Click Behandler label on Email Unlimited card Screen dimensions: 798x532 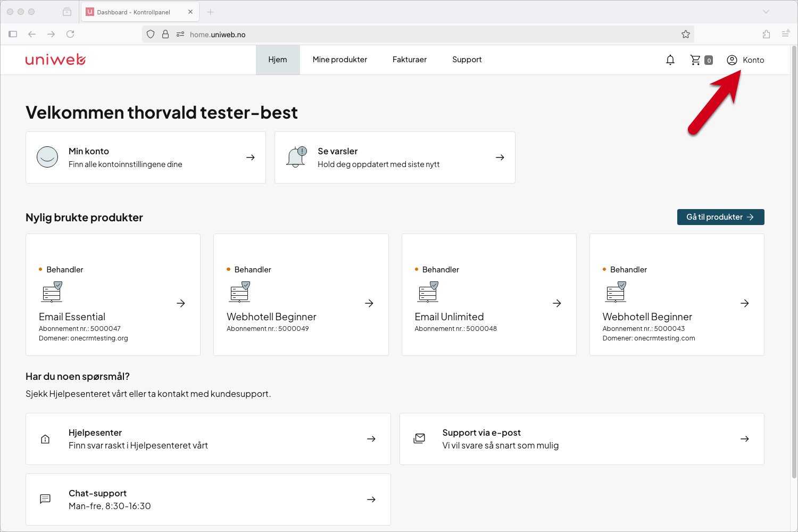coord(440,270)
